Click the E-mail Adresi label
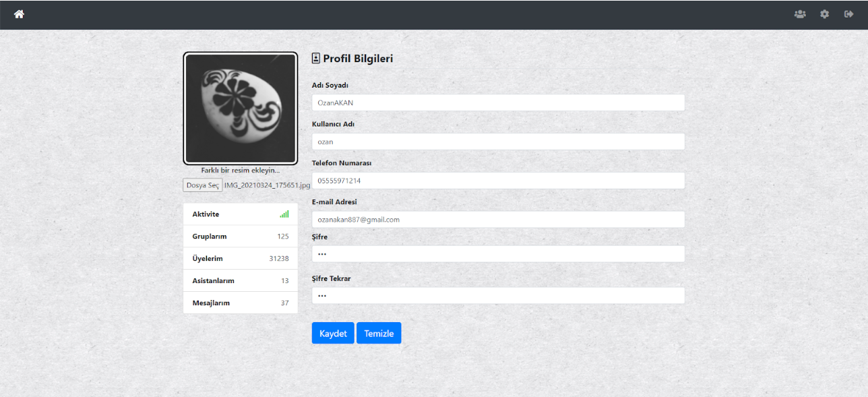868x397 pixels. (334, 202)
